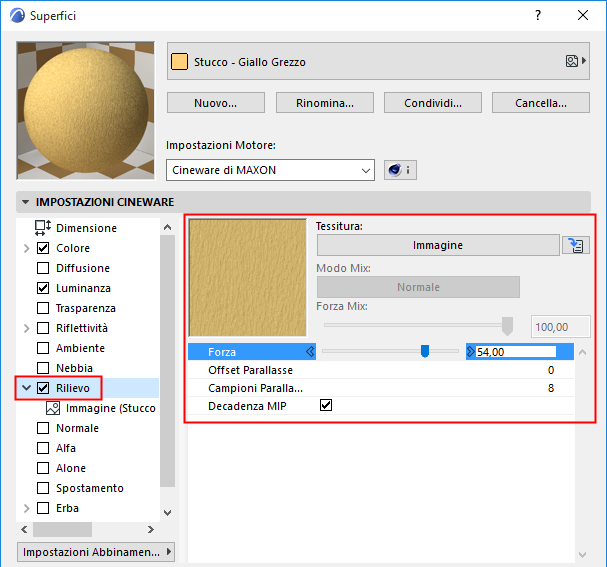Select the Offset Parallasse row
This screenshot has height=567, width=607.
[x=381, y=370]
